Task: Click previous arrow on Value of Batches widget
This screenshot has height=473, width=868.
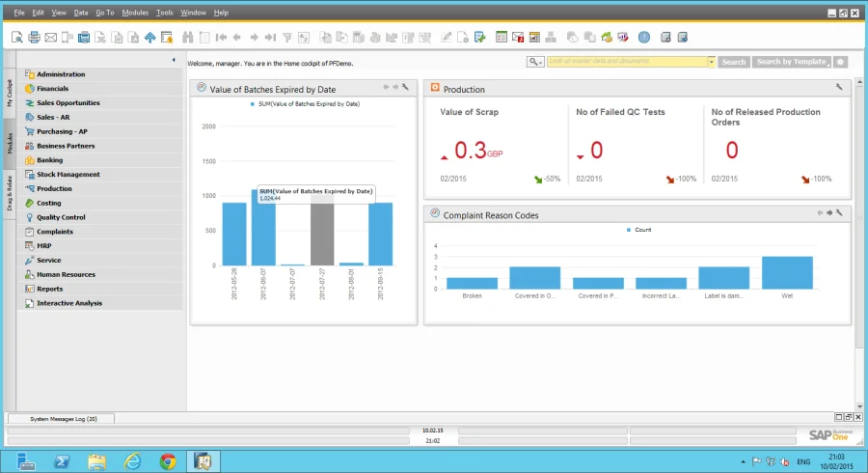Action: (386, 87)
